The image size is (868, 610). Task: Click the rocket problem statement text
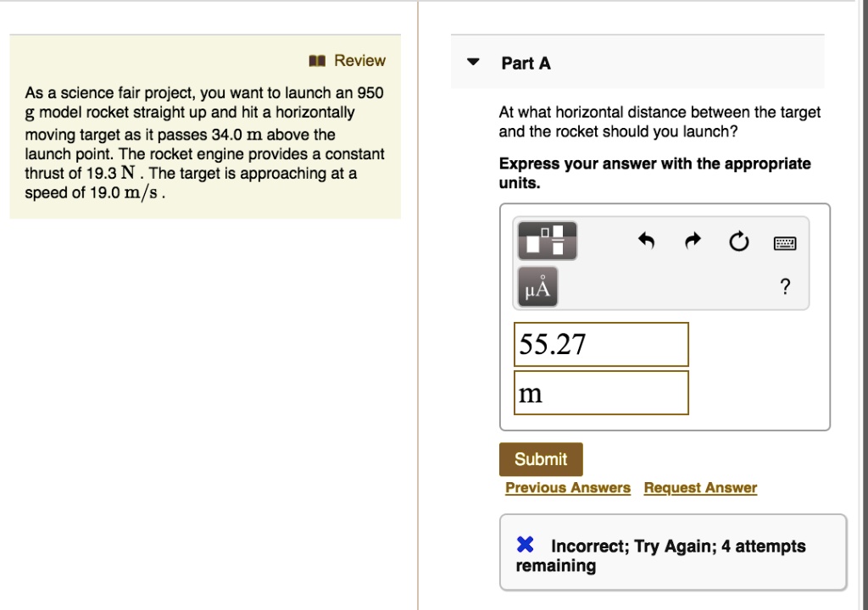click(203, 142)
